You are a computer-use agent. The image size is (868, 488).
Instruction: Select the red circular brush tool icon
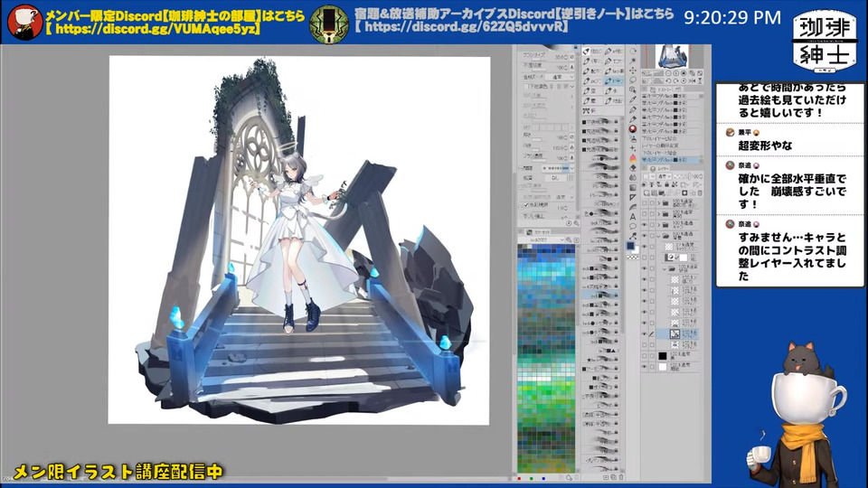pyautogui.click(x=633, y=129)
